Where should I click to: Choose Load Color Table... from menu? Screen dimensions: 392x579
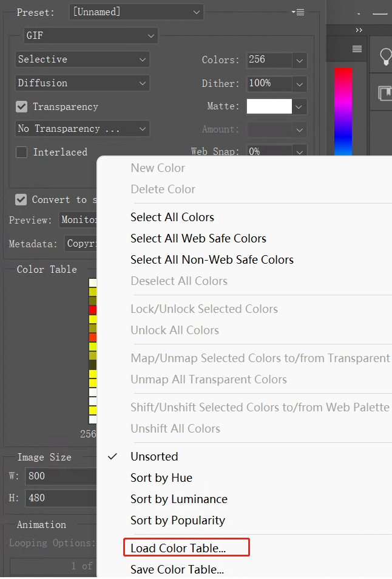tap(178, 548)
